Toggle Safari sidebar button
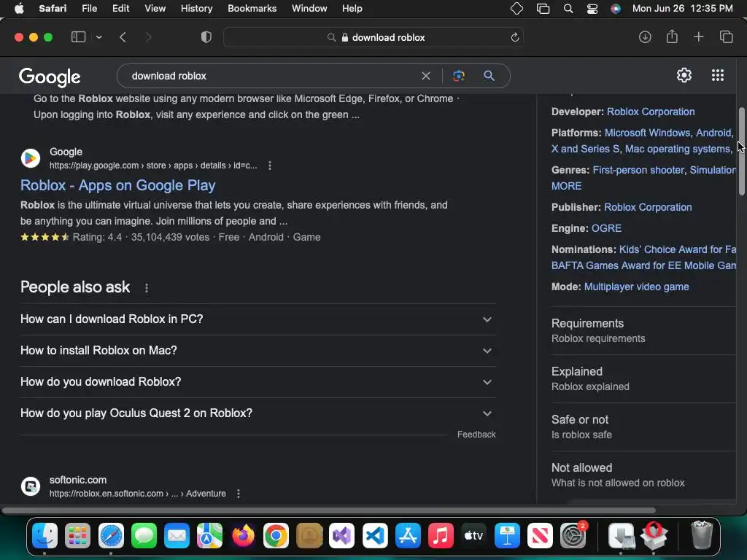 click(x=78, y=37)
